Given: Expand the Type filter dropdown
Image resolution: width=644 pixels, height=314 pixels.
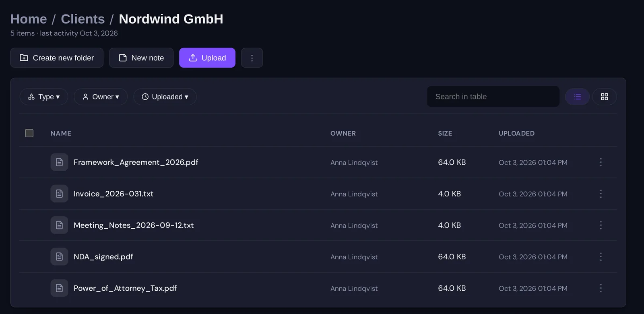Looking at the screenshot, I should click(44, 97).
